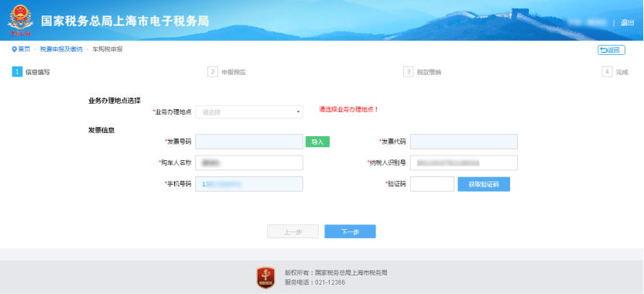Click the 车购税申报 breadcrumb text
Viewport: 644px width, 294px height.
point(107,50)
